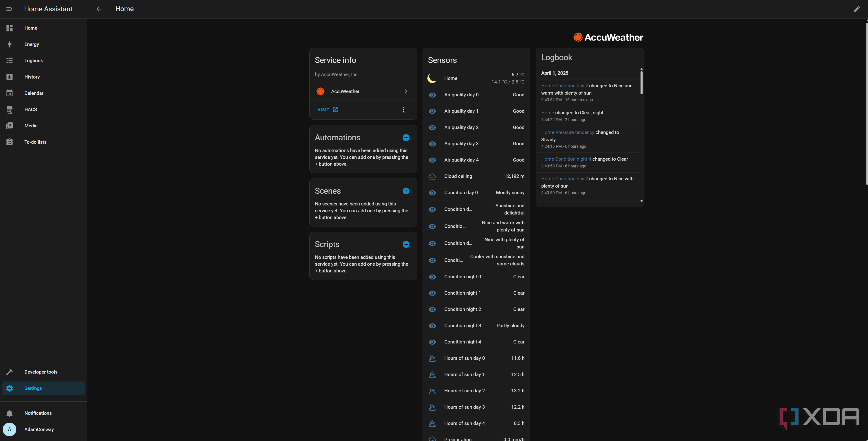
Task: Add a new automation with plus button
Action: [x=406, y=137]
